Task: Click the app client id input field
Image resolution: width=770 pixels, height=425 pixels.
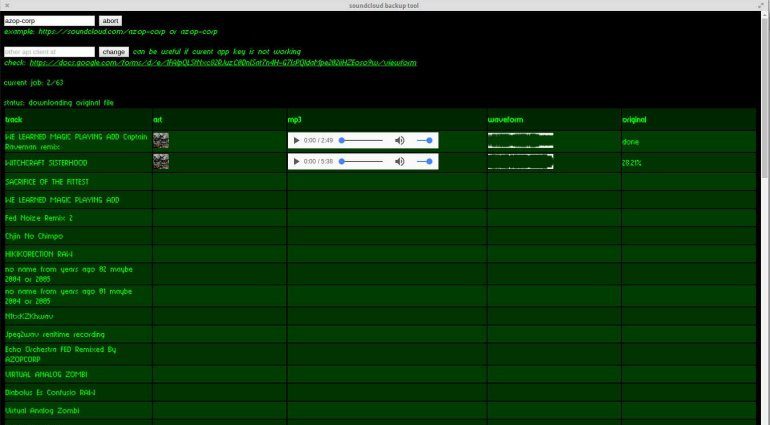Action: (49, 51)
